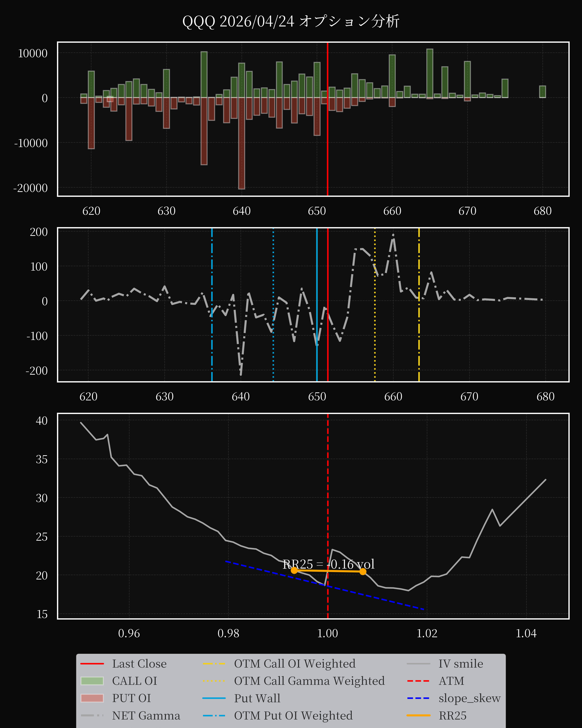This screenshot has width=582, height=728.
Task: Click the "0.96" moneyness tick label
Action: coord(129,633)
